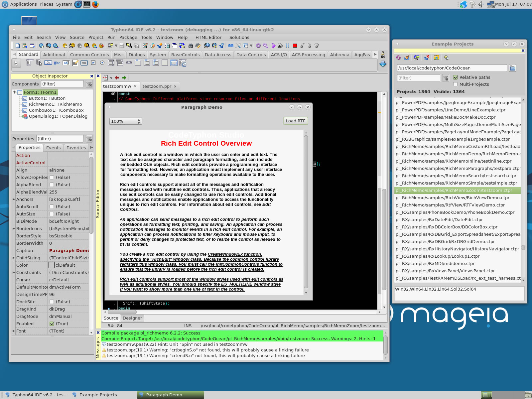Uncheck the Enabled property checkbox
532x399 pixels.
(52, 324)
